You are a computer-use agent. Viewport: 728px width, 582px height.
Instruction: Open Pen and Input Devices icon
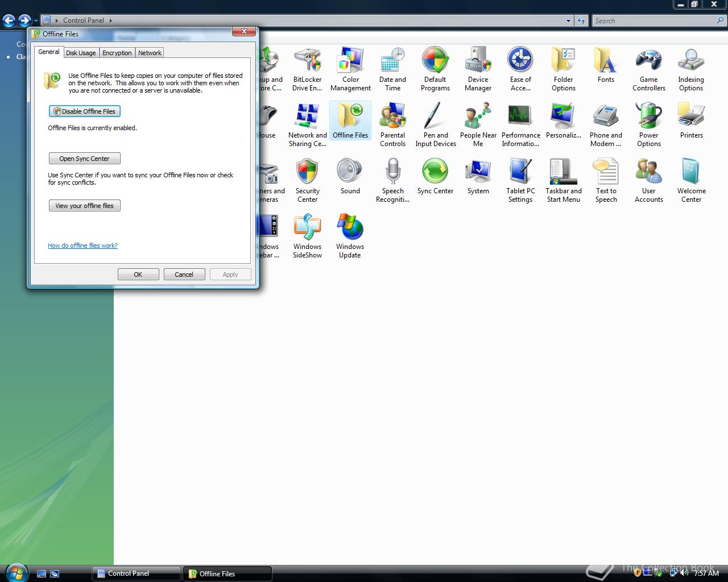436,124
